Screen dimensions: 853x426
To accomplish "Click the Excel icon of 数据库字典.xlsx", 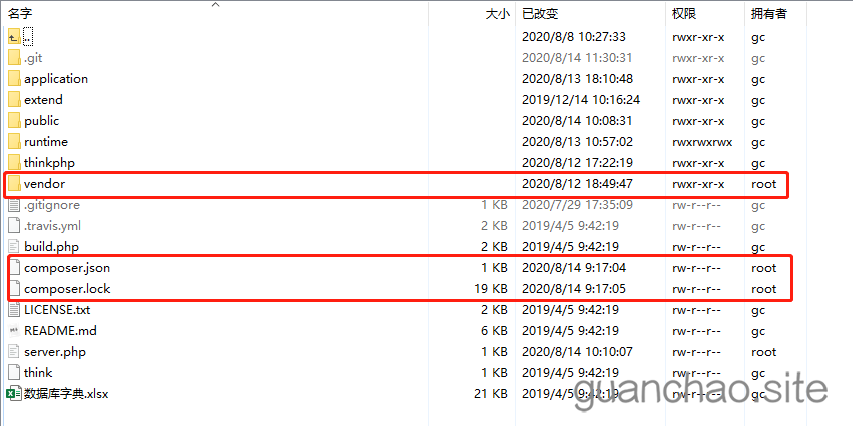I will [14, 394].
